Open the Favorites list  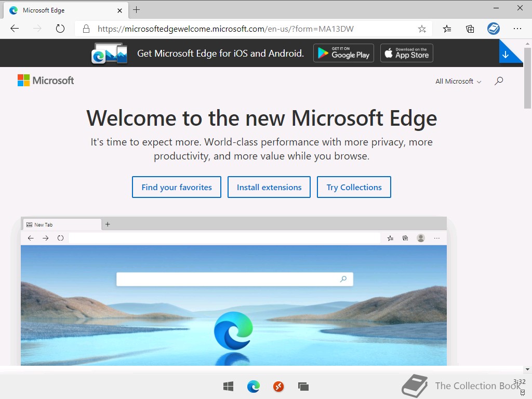tap(447, 29)
